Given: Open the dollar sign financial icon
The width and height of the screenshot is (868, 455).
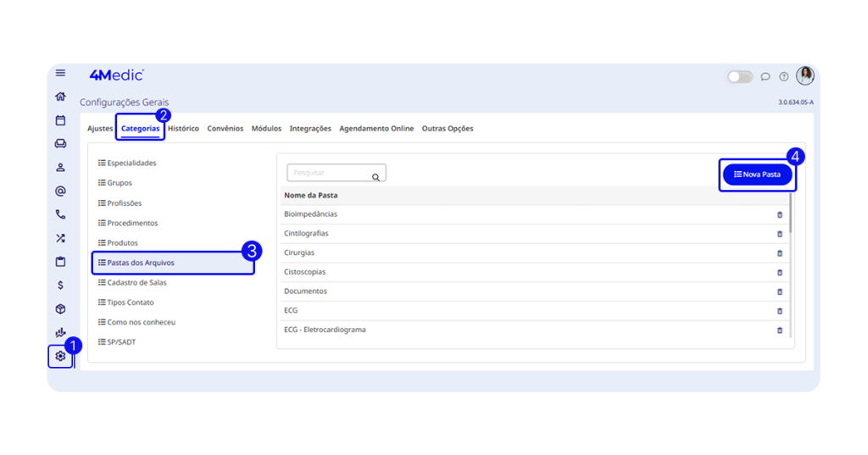Looking at the screenshot, I should pos(60,286).
